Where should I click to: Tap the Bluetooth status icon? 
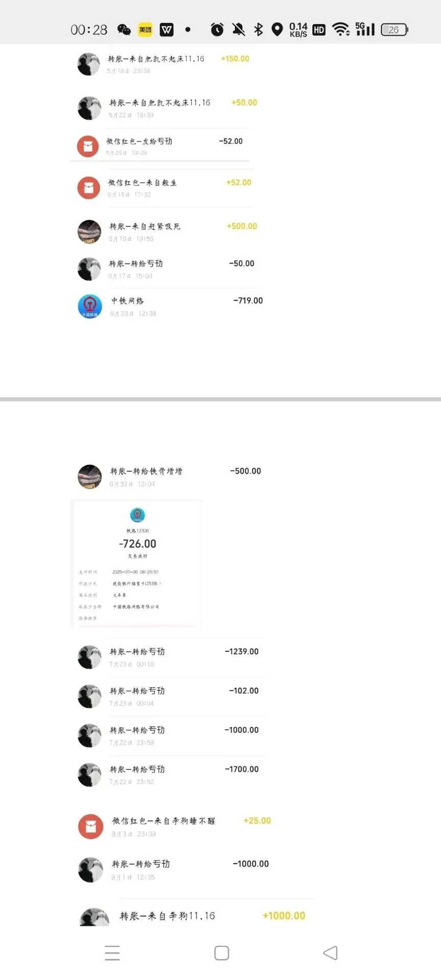click(258, 30)
